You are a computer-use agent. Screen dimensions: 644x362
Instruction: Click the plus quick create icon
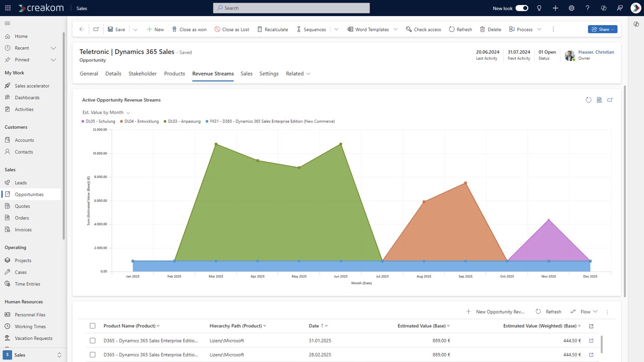(x=555, y=8)
